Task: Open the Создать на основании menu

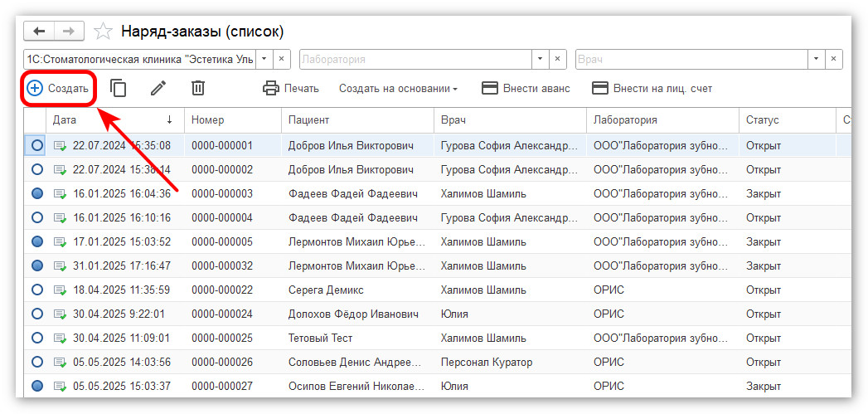Action: coord(398,88)
